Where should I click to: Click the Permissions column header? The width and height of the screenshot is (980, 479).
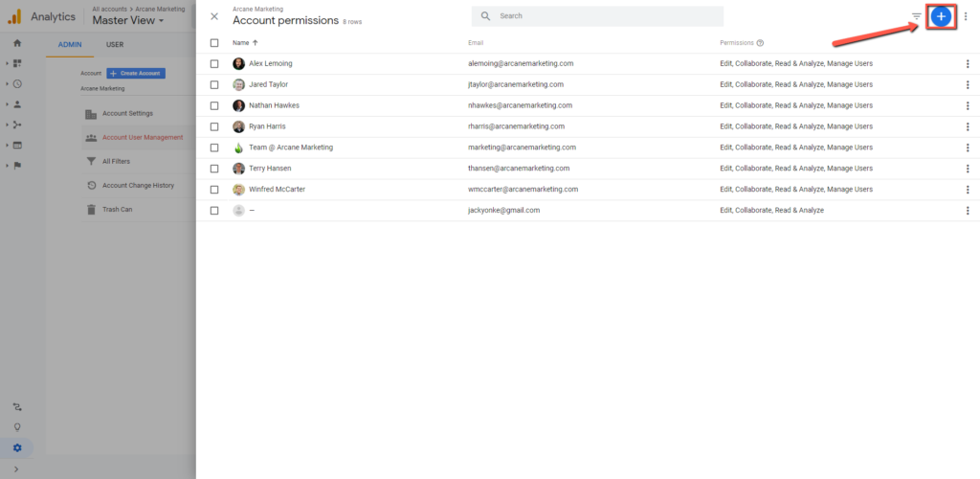click(736, 43)
